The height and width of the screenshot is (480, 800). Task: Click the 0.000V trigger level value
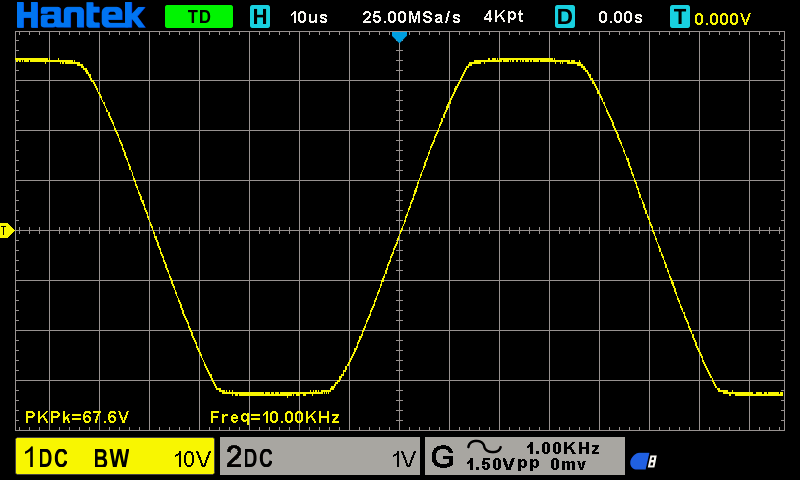tap(722, 19)
